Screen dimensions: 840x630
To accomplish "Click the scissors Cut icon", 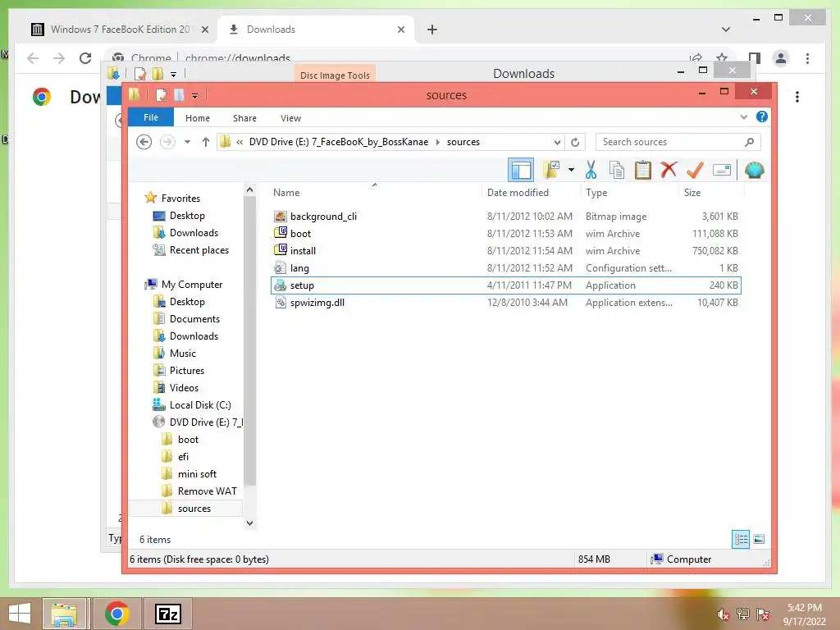I will [x=591, y=171].
